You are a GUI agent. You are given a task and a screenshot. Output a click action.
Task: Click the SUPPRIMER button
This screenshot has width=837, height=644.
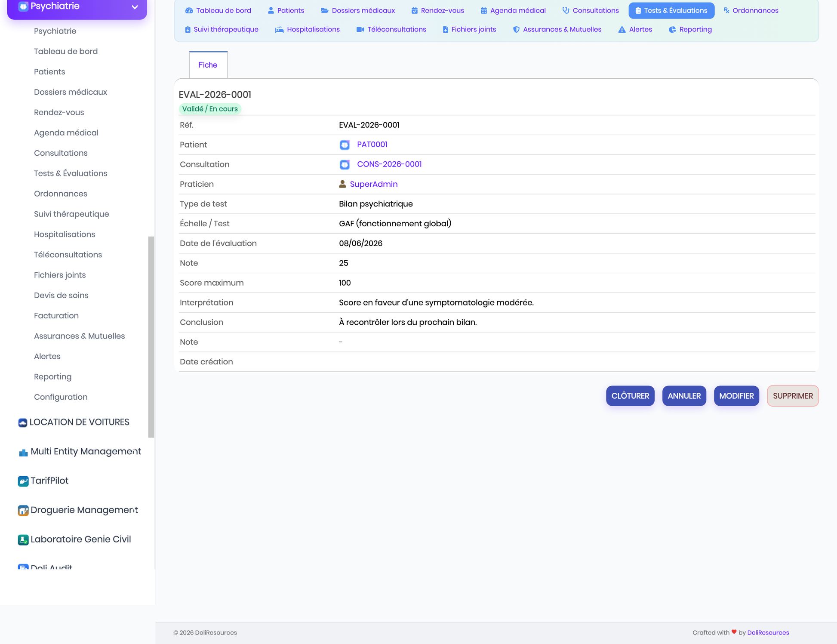pyautogui.click(x=793, y=396)
